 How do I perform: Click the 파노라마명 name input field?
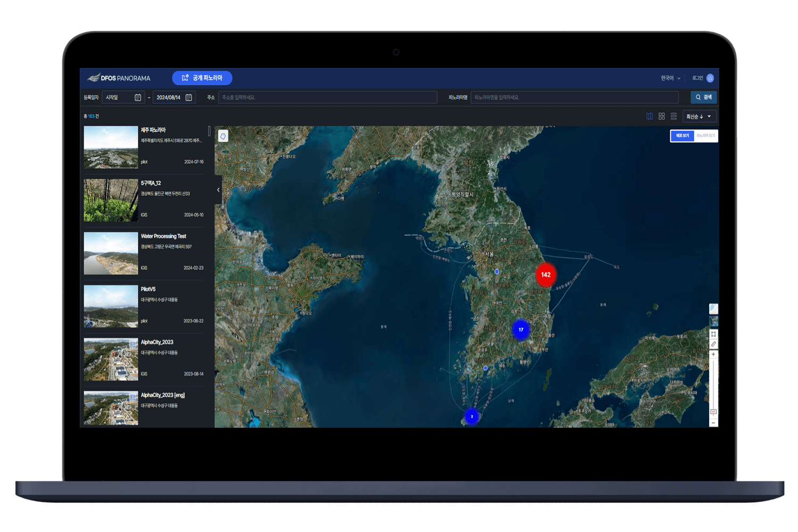[x=575, y=97]
